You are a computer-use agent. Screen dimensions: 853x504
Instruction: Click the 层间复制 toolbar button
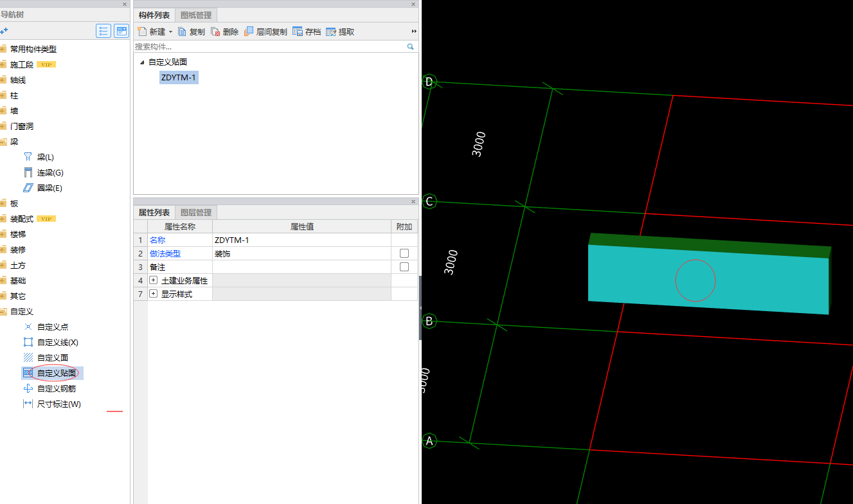click(266, 32)
